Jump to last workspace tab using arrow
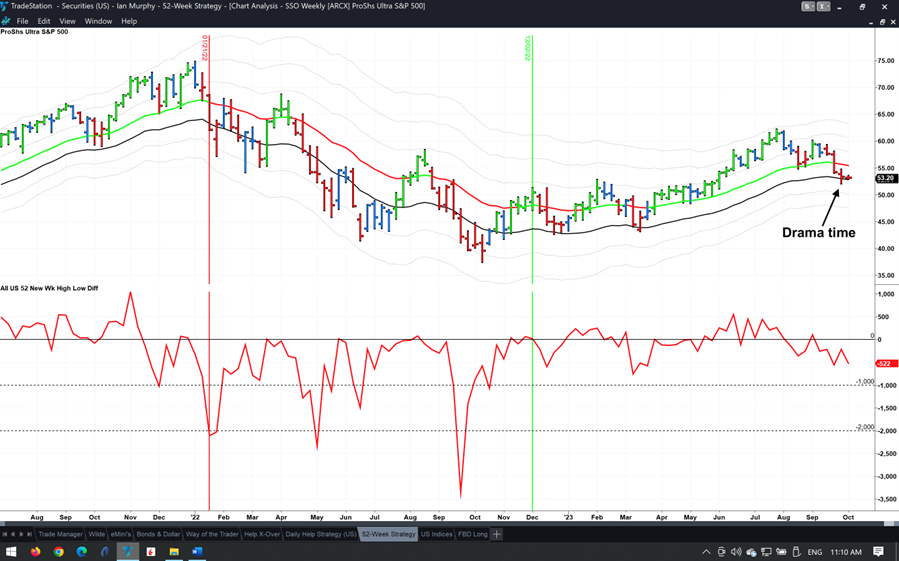 point(29,534)
